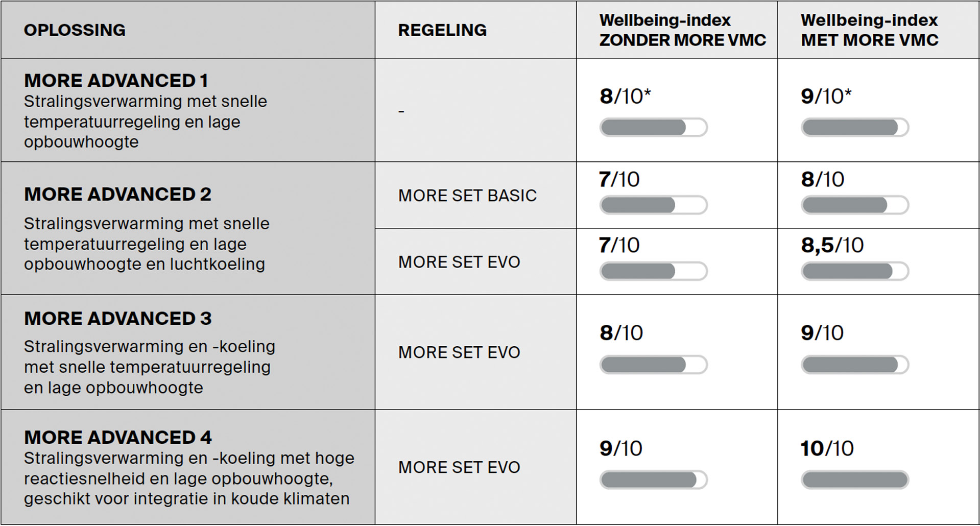The width and height of the screenshot is (980, 526).
Task: Click the 8/10* progress bar for MORE ADVANCED 1
Action: pos(653,127)
